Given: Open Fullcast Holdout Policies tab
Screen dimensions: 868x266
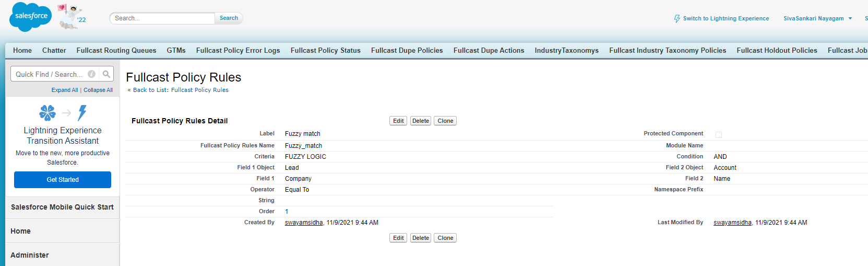Looking at the screenshot, I should (x=777, y=51).
